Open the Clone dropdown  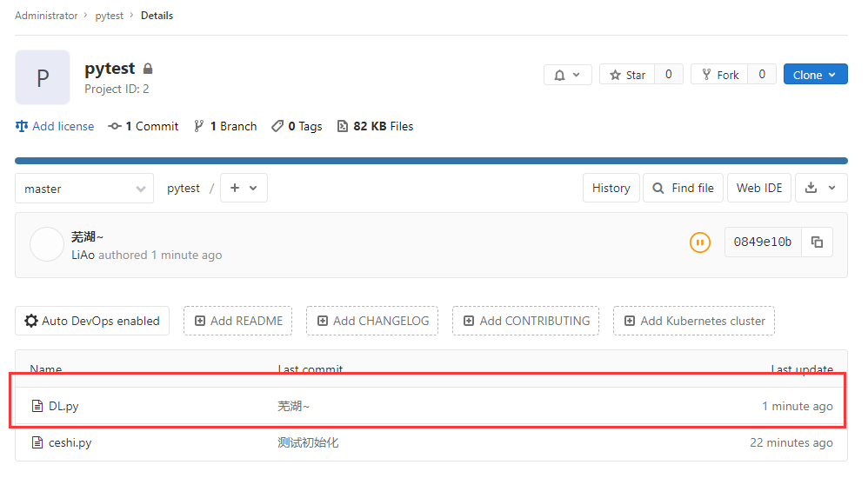[x=816, y=75]
